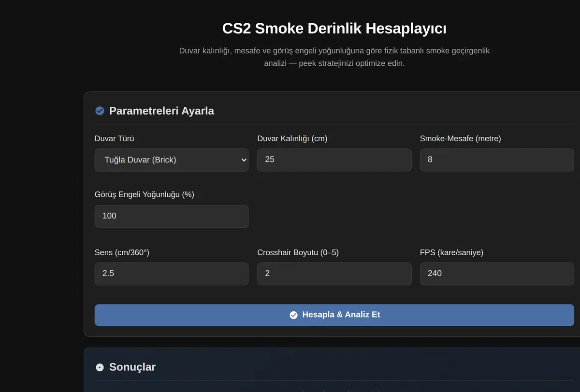Screen dimensions: 580x392
Task: Focus the Duvar Kalınlığı (cm) field
Action: (334, 160)
